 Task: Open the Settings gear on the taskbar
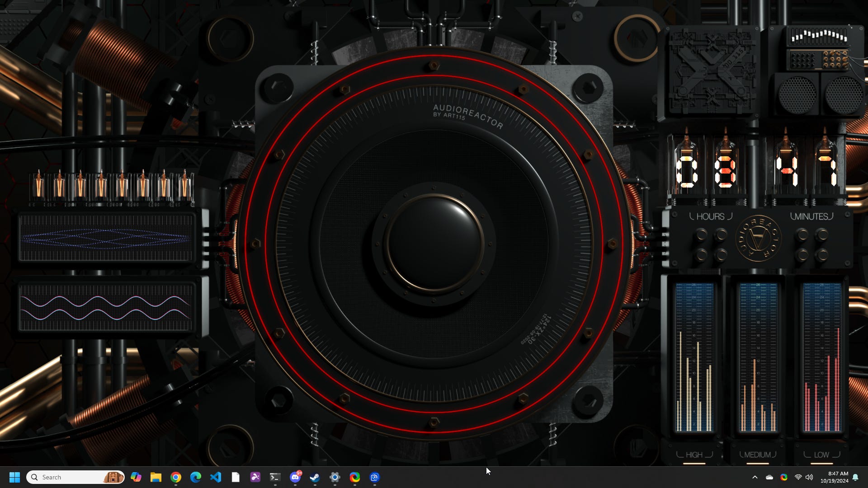click(x=335, y=477)
